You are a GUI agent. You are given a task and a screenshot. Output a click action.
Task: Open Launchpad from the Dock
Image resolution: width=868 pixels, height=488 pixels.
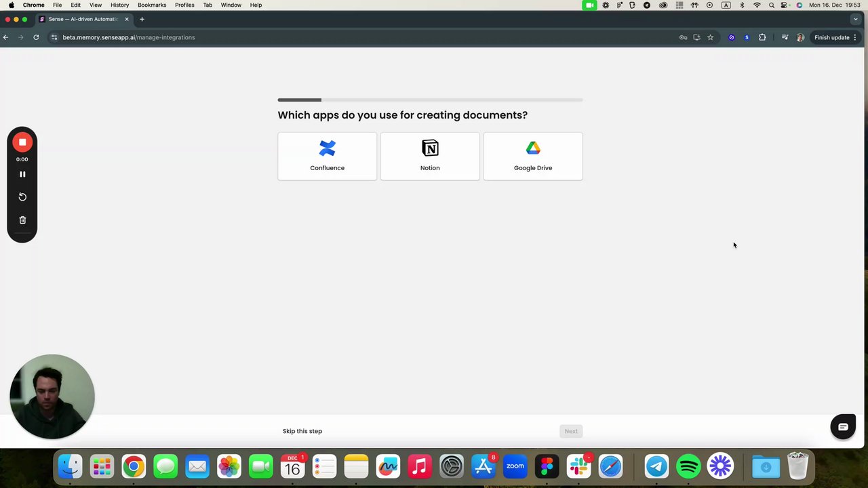tap(102, 466)
